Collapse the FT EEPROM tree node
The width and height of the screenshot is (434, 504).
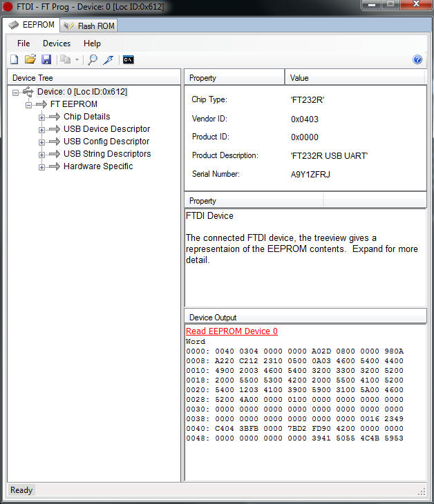tap(28, 105)
